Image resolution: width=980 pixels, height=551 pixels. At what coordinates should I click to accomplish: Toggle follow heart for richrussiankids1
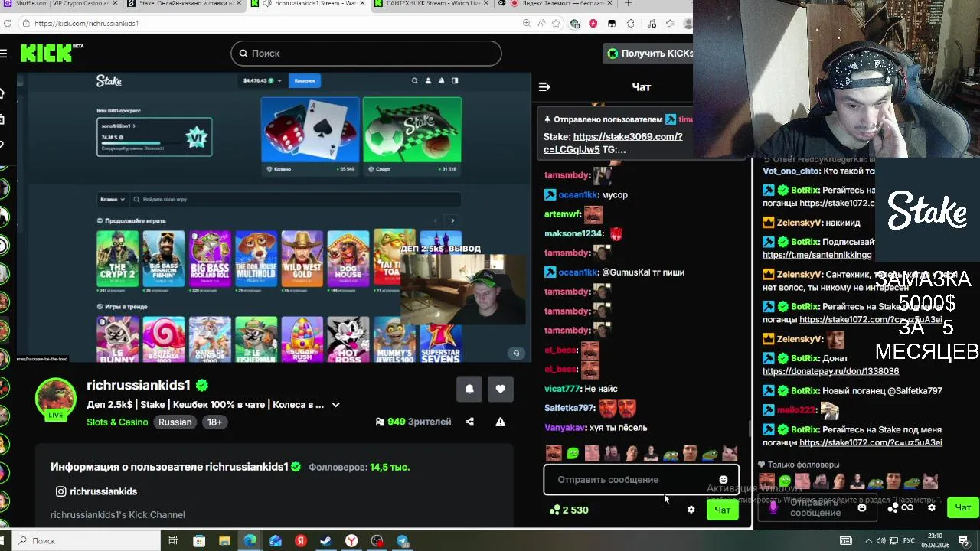point(500,389)
